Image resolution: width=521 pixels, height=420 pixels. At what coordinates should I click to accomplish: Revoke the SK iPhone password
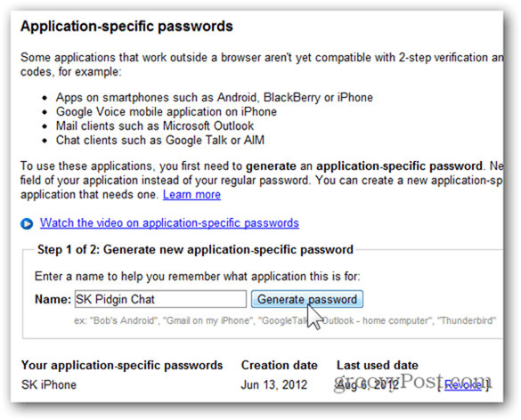pyautogui.click(x=463, y=384)
